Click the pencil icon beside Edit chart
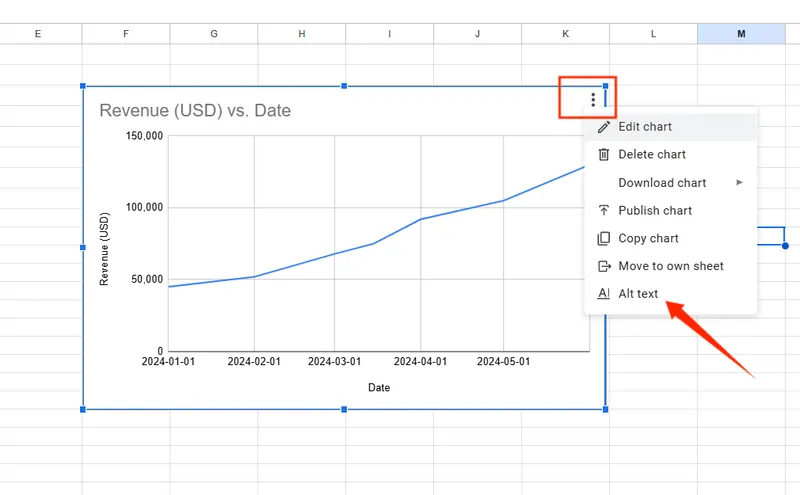Viewport: 800px width, 495px height. (x=603, y=127)
